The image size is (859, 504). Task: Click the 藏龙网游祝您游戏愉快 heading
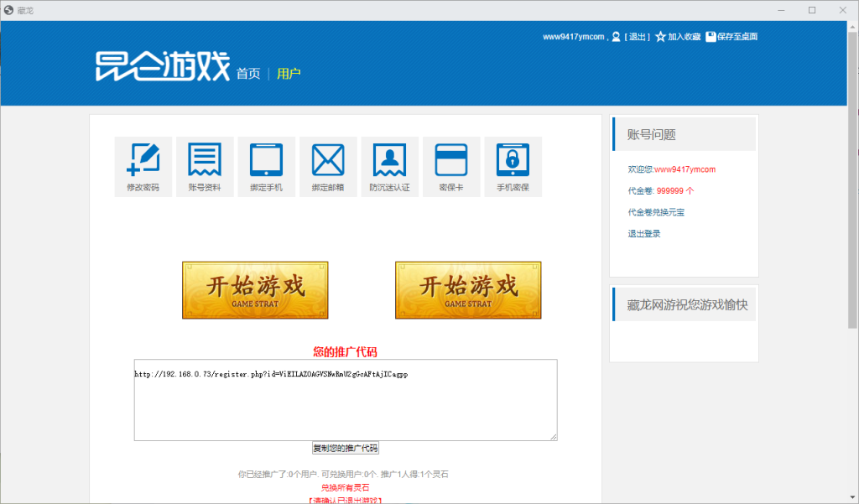click(x=688, y=304)
